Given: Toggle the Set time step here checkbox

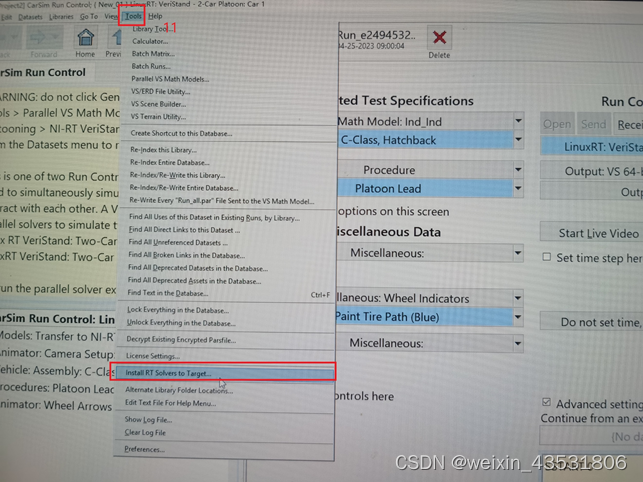Looking at the screenshot, I should (x=547, y=257).
